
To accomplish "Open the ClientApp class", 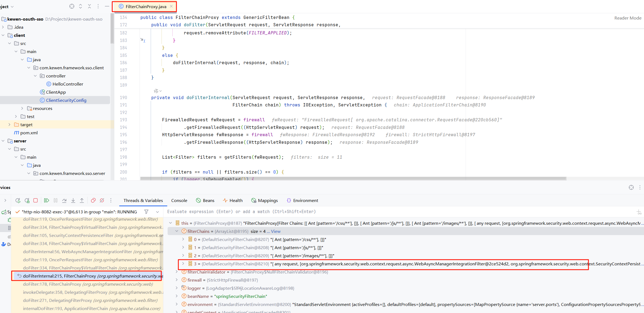I will pyautogui.click(x=53, y=92).
